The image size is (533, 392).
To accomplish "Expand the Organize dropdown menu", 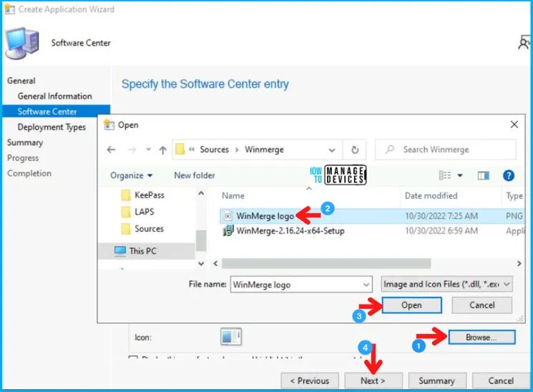I will pos(132,175).
